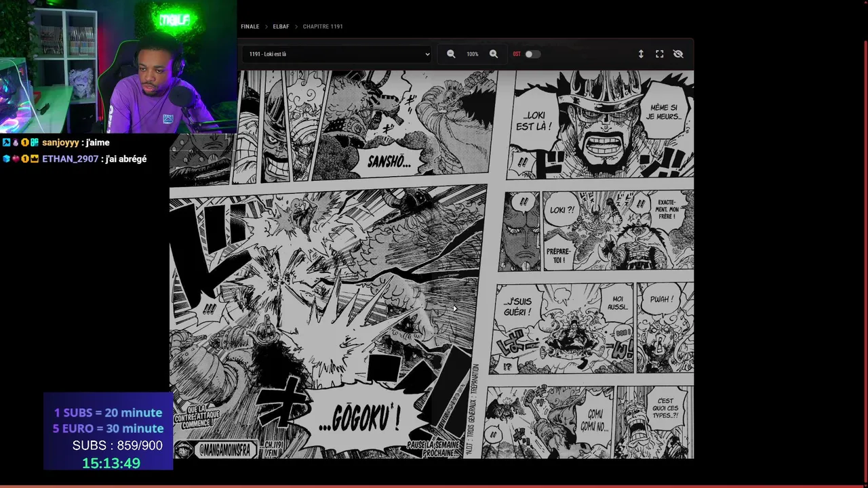The image size is (868, 488).
Task: Click the manga page being read
Action: pyautogui.click(x=432, y=264)
